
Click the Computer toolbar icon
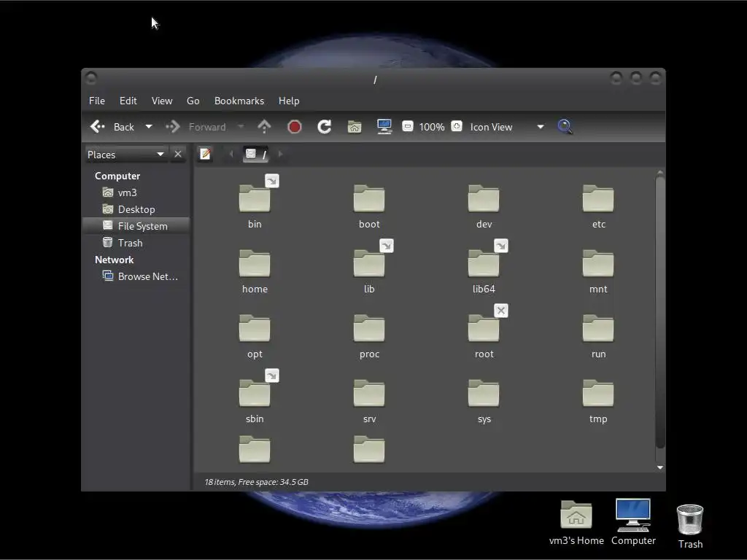[x=384, y=127]
